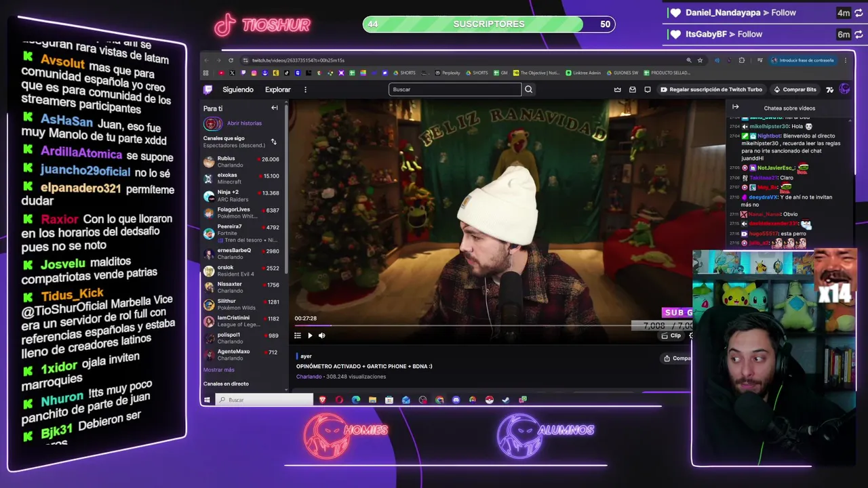
Task: Open the browser zoom magnifier icon
Action: (x=689, y=60)
